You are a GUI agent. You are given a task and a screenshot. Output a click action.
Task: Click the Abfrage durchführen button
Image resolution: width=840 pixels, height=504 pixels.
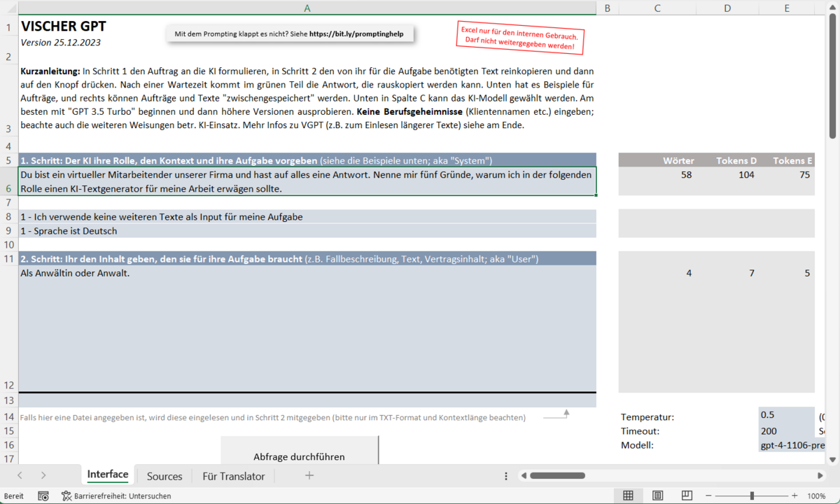pos(300,451)
